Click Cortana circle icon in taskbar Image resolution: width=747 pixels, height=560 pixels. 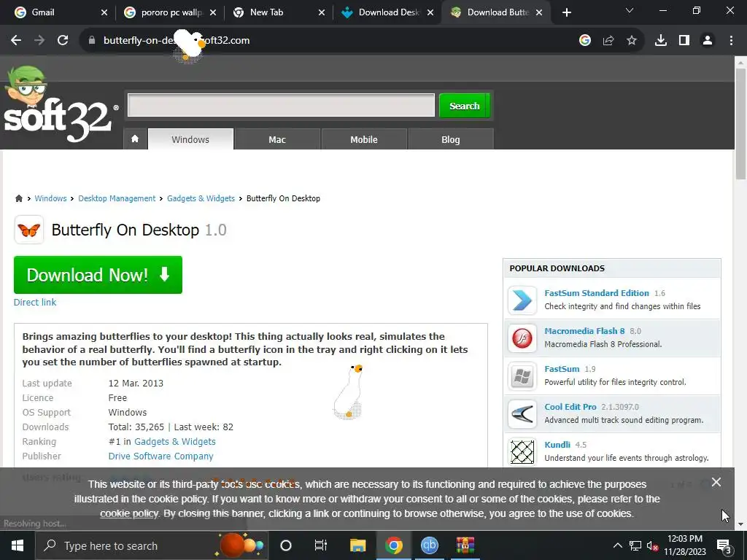[286, 545]
